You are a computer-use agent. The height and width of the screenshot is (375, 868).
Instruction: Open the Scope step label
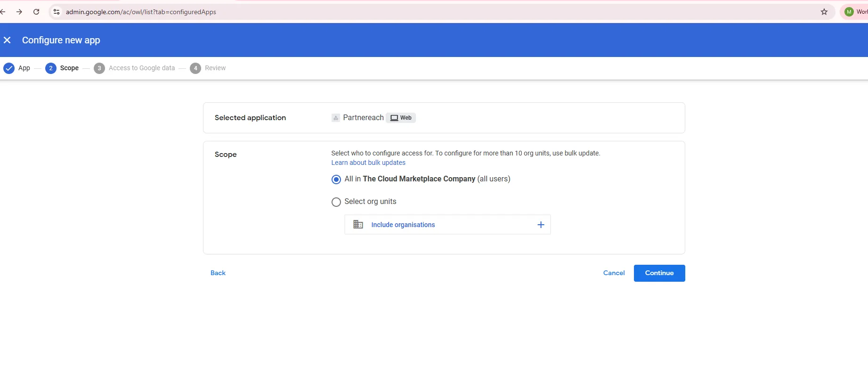pos(69,68)
